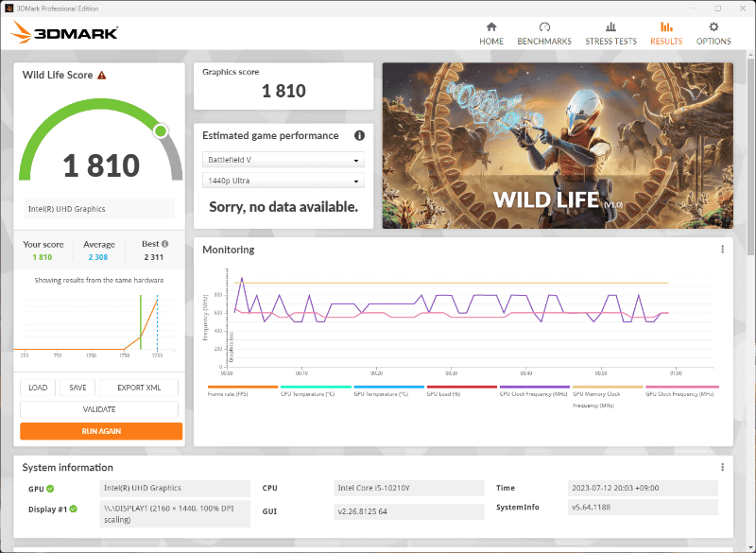Open Benchmarks via its gauge icon
Viewport: 756px width, 553px height.
pyautogui.click(x=543, y=28)
